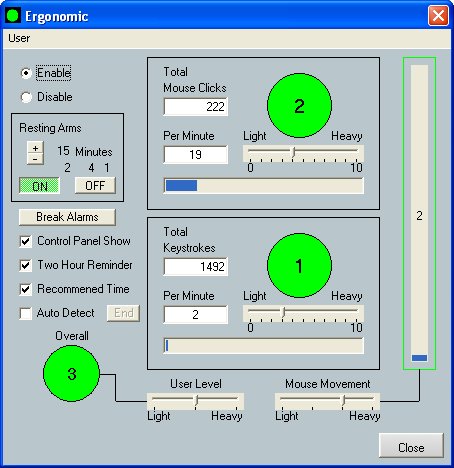Click the green Keystrokes status circle
This screenshot has width=454, height=468.
(x=299, y=265)
